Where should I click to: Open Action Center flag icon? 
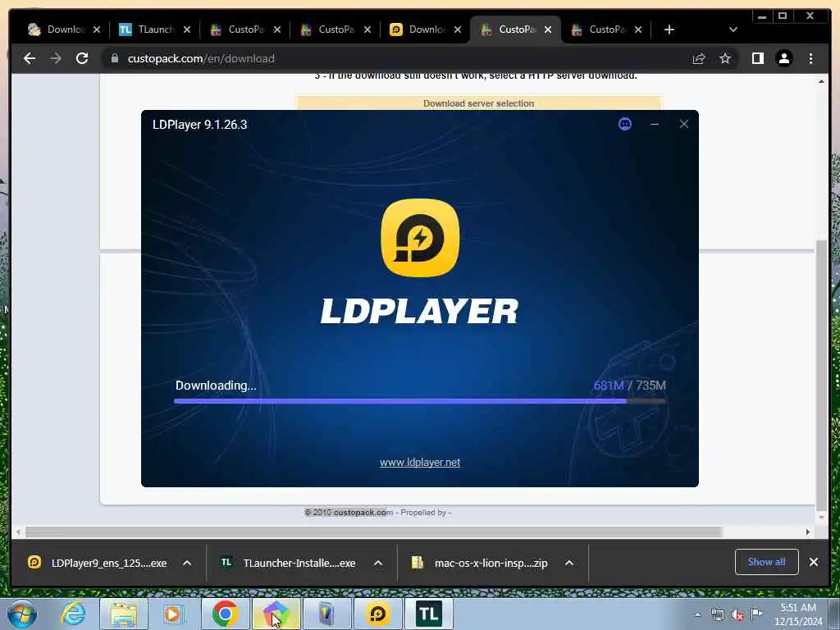pos(756,614)
